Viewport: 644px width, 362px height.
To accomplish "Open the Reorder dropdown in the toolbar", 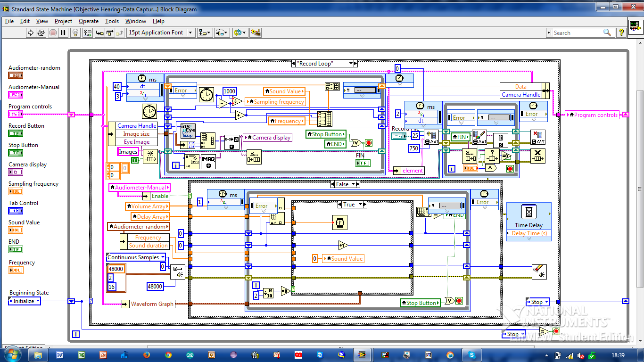I will (x=239, y=33).
